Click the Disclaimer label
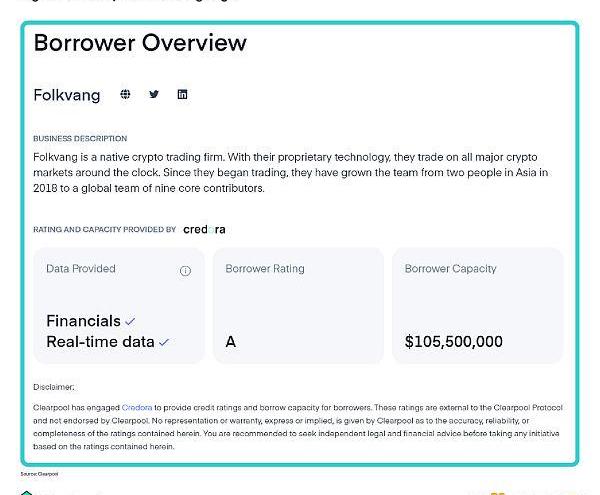 pos(54,387)
